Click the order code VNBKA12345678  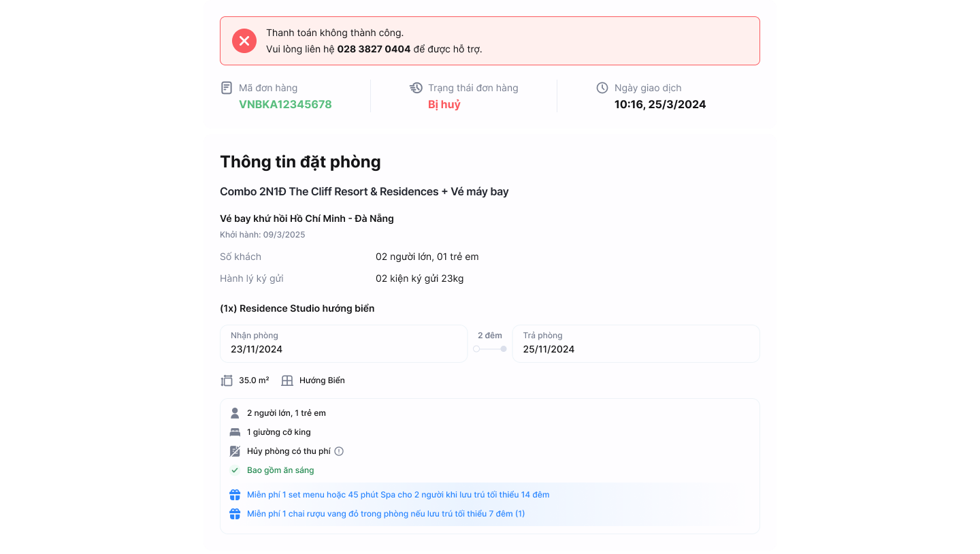click(284, 104)
